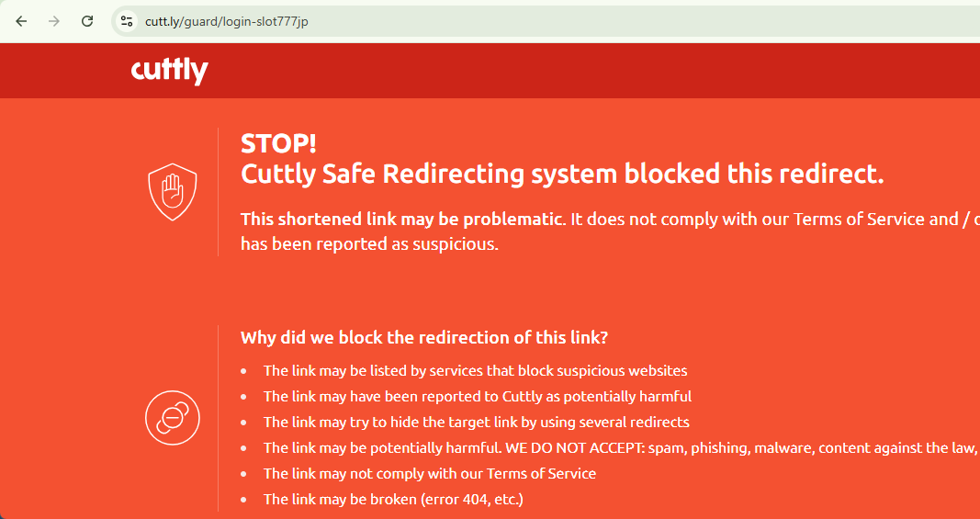The image size is (980, 519).
Task: Click bullet 'link may be broken (error 404, etc.)'
Action: coord(393,500)
